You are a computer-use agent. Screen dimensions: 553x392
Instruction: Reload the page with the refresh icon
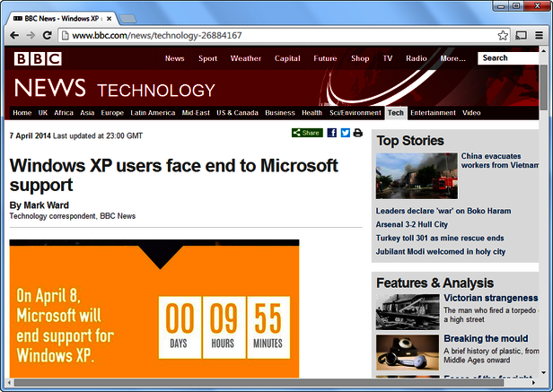click(x=48, y=35)
